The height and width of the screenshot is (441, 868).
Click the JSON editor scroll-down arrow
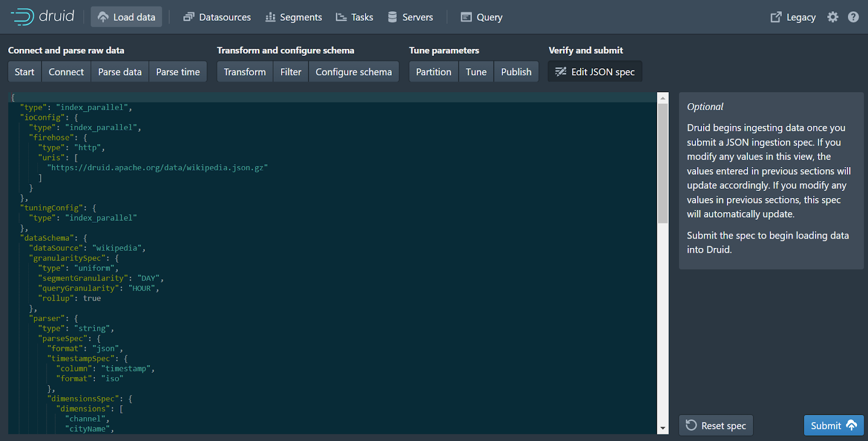coord(663,429)
